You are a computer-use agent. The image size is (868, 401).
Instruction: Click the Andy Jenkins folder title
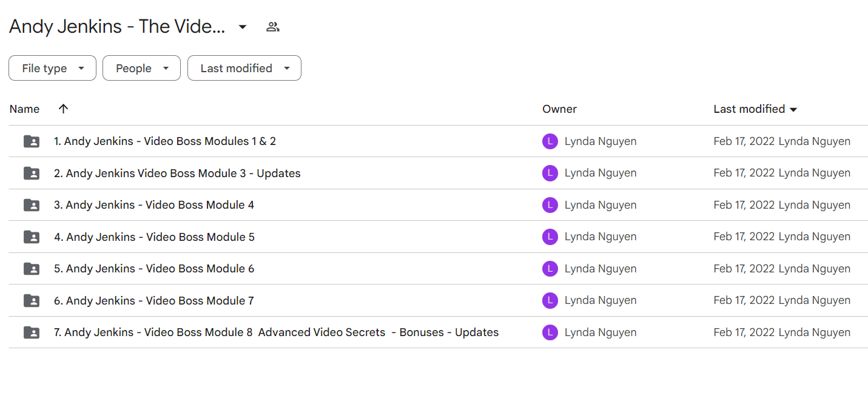pos(117,27)
